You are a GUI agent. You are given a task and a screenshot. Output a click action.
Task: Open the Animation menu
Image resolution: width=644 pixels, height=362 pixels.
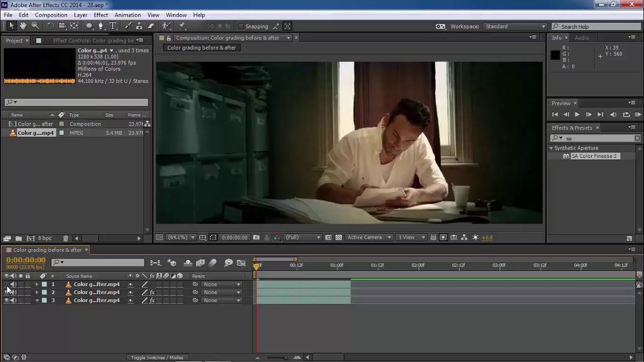click(x=128, y=15)
